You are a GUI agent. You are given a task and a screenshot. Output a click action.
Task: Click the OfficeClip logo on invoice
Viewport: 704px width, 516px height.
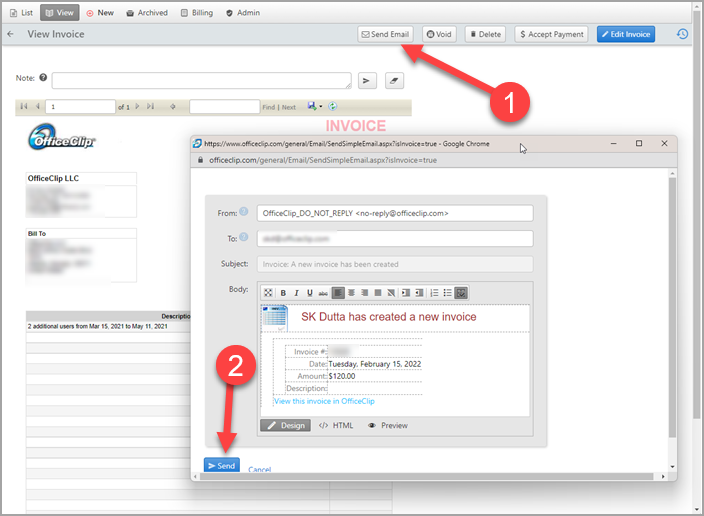(x=62, y=137)
